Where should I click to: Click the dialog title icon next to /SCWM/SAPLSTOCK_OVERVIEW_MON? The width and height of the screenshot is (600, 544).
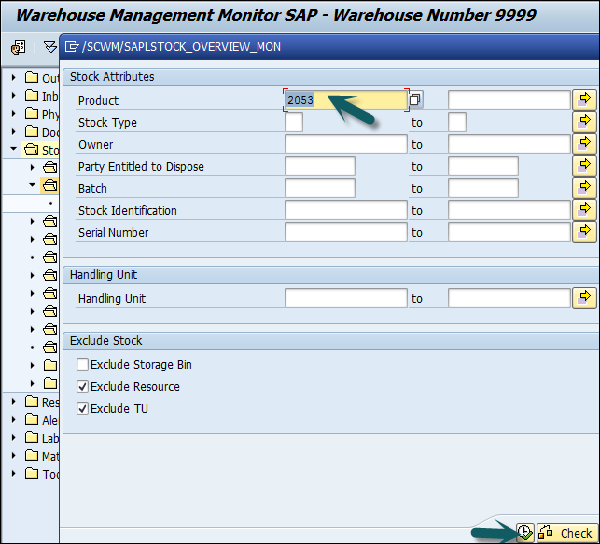click(71, 47)
